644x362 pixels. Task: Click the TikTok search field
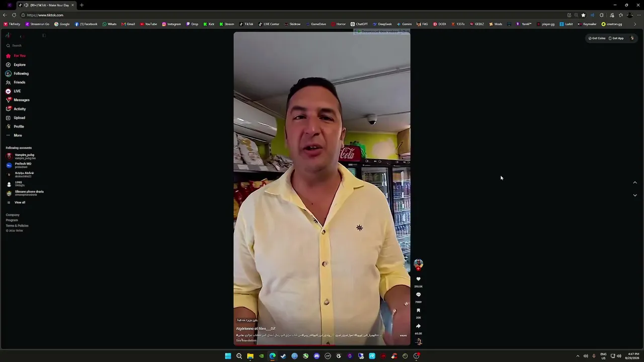pyautogui.click(x=25, y=46)
